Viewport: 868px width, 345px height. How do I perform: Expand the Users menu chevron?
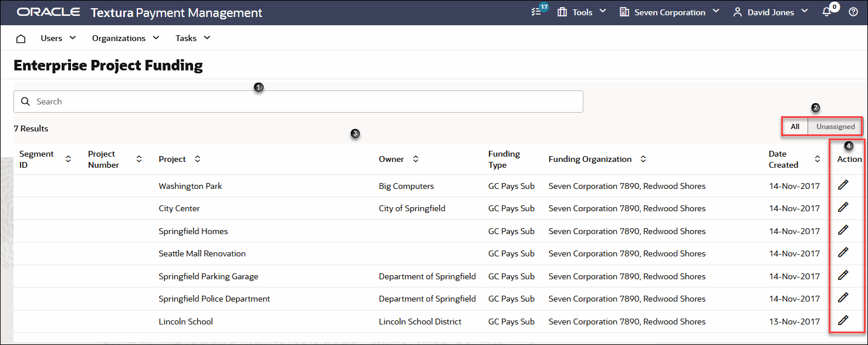[x=73, y=38]
